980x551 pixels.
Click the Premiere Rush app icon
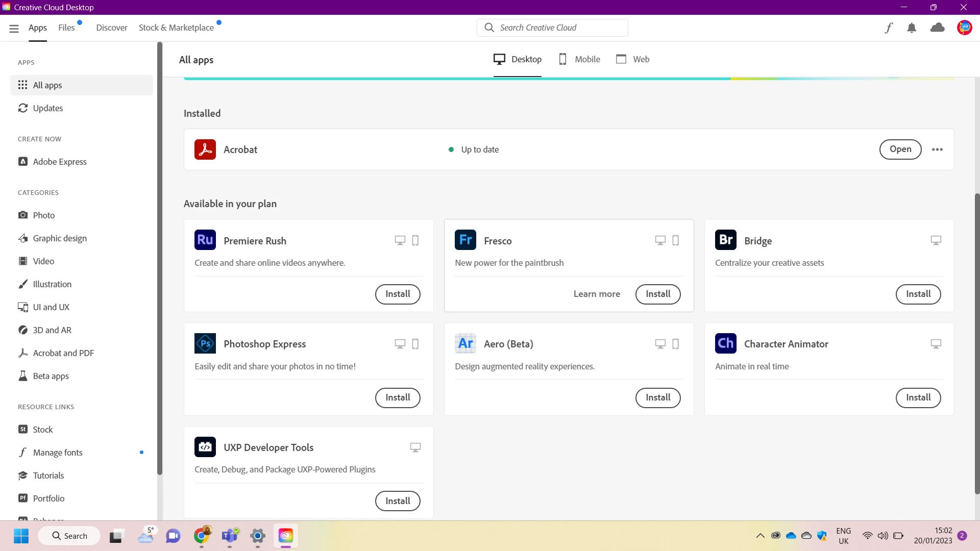[205, 240]
